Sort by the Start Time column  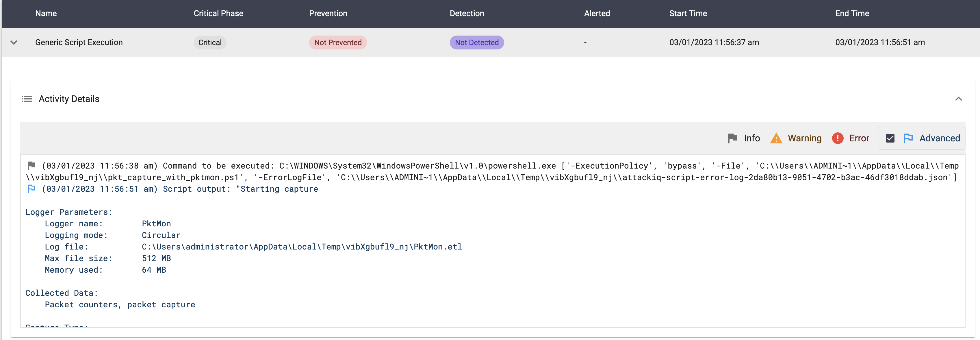(x=688, y=13)
